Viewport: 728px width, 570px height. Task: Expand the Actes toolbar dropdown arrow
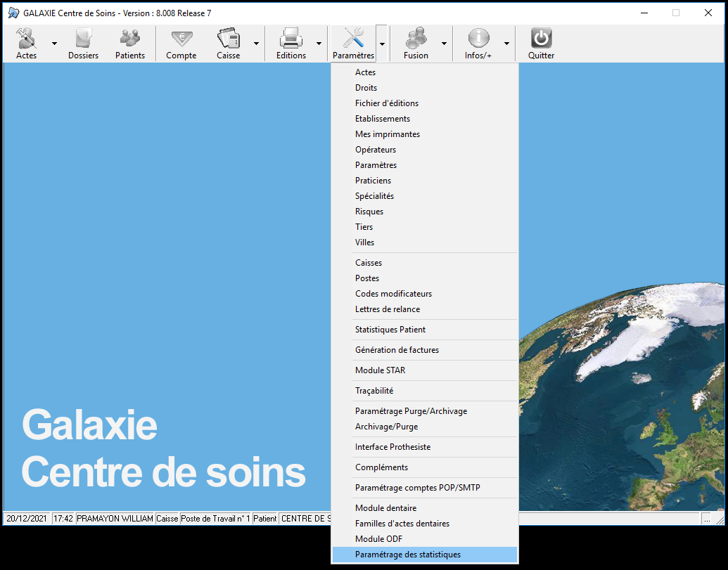point(54,44)
